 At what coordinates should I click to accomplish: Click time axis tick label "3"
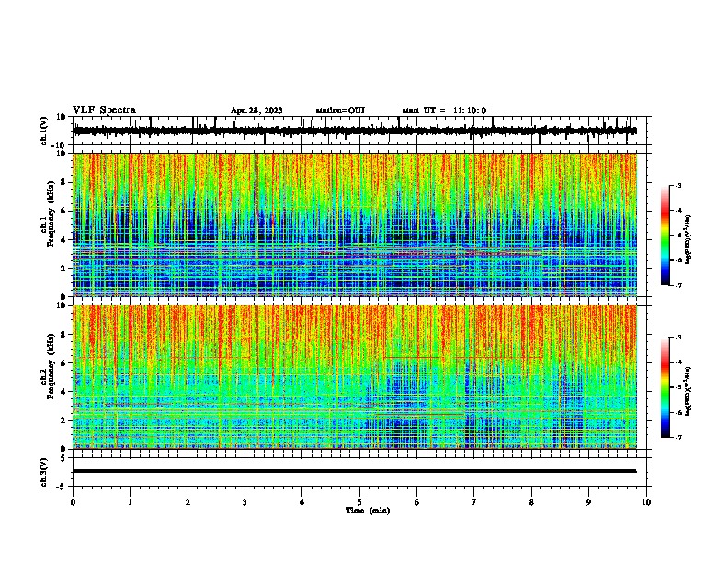pos(245,502)
